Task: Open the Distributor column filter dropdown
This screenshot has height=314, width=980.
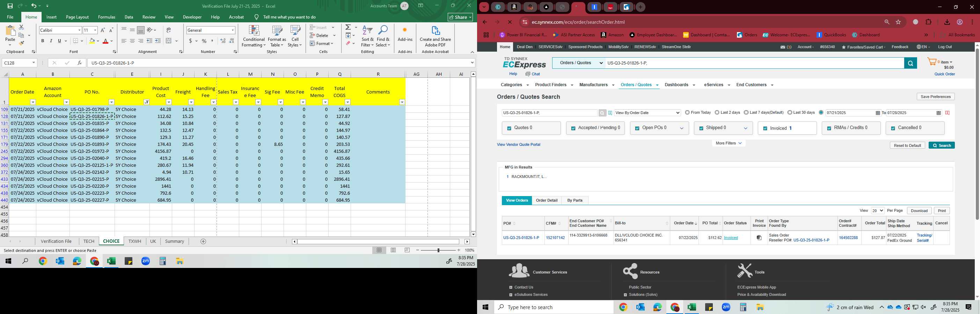Action: coord(146,102)
